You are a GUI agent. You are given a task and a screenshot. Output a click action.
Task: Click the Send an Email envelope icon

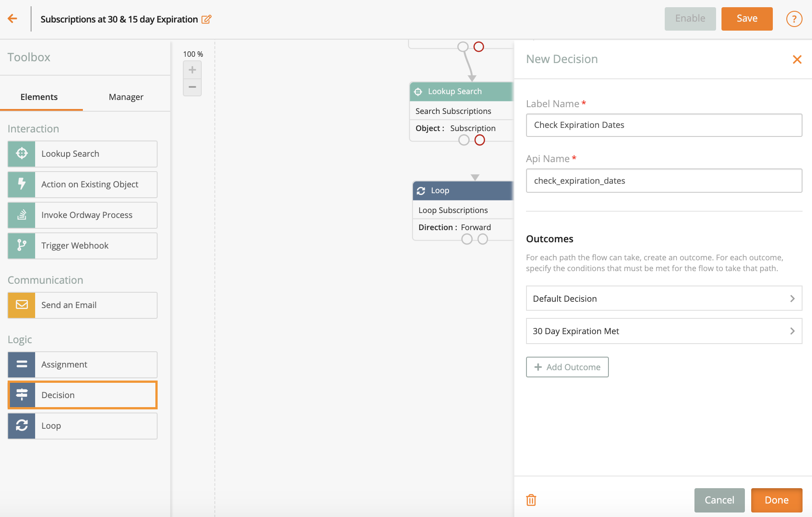22,305
